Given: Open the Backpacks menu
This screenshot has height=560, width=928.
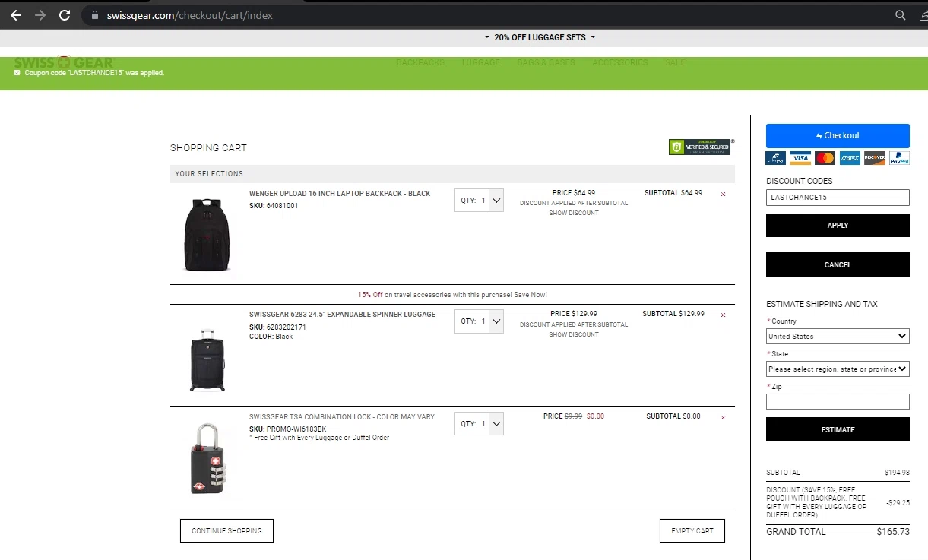Looking at the screenshot, I should pos(420,62).
